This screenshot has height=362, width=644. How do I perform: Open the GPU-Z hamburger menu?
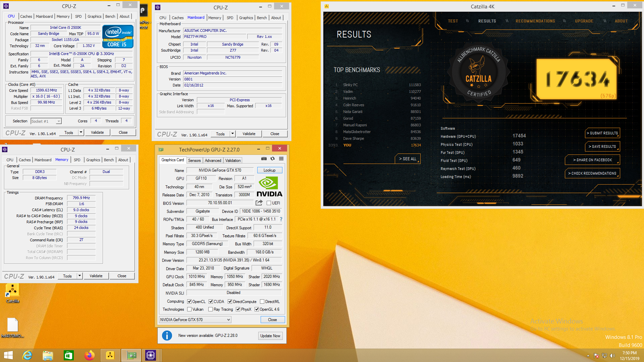point(281,159)
